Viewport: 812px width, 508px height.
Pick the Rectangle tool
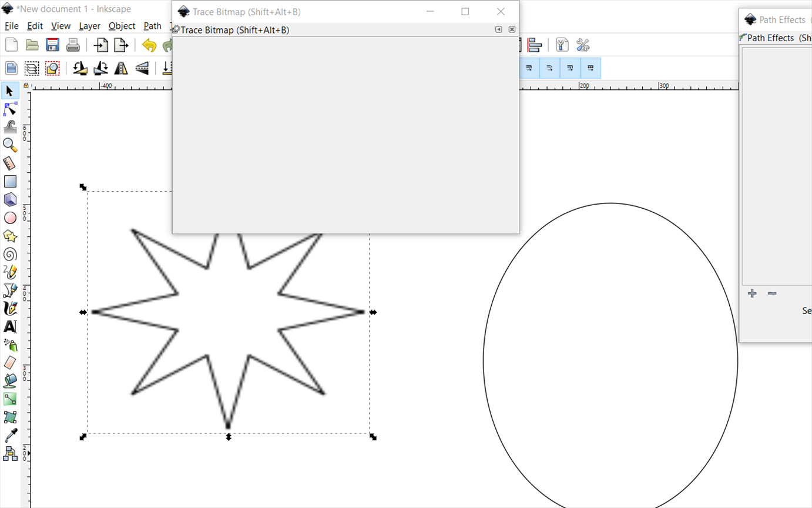click(10, 182)
